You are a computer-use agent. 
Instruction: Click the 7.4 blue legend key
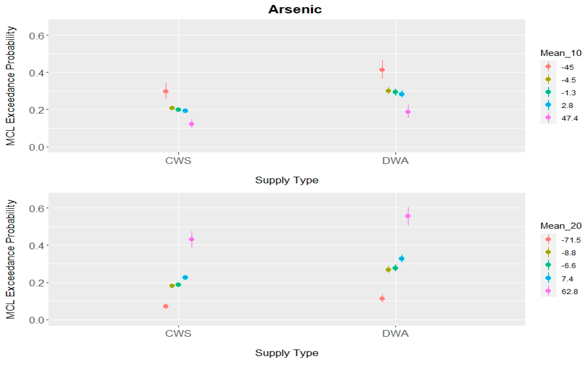coord(548,278)
